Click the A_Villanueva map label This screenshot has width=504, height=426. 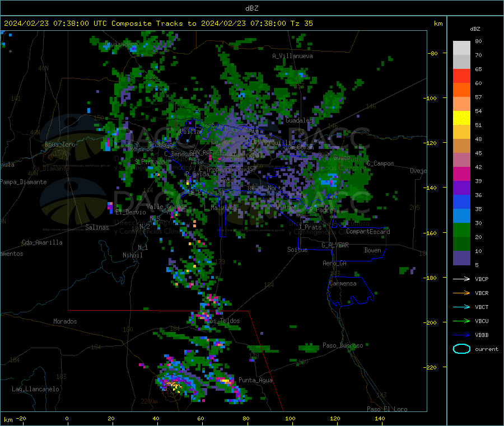coord(292,56)
